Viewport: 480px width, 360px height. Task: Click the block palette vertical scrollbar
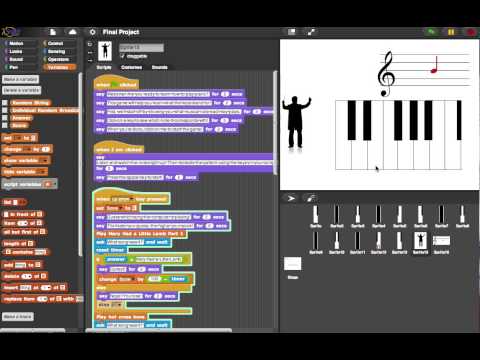click(80, 165)
